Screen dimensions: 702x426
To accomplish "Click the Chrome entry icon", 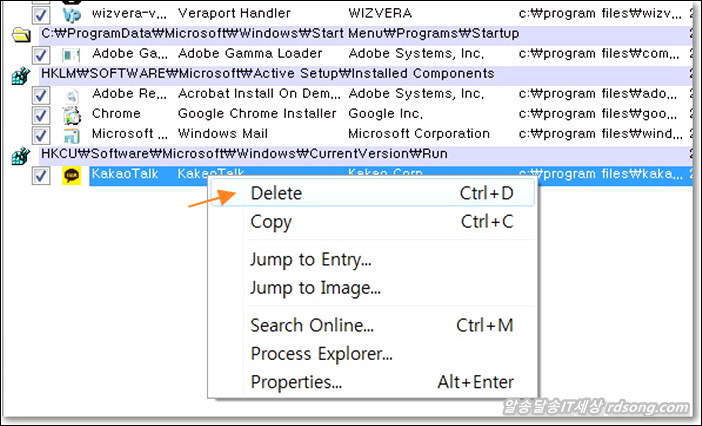I will [x=71, y=114].
